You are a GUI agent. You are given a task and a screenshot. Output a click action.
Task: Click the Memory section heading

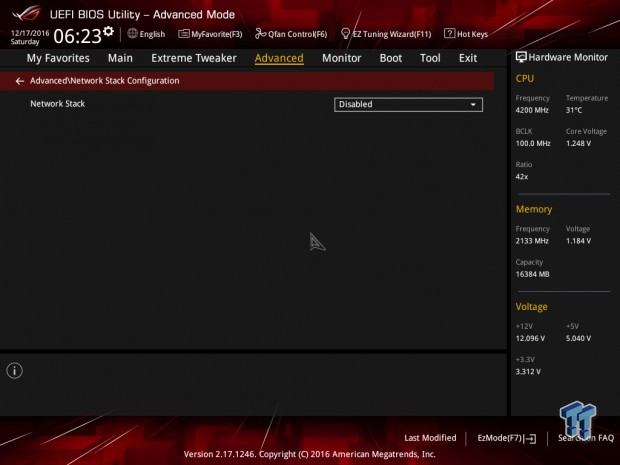click(x=534, y=209)
